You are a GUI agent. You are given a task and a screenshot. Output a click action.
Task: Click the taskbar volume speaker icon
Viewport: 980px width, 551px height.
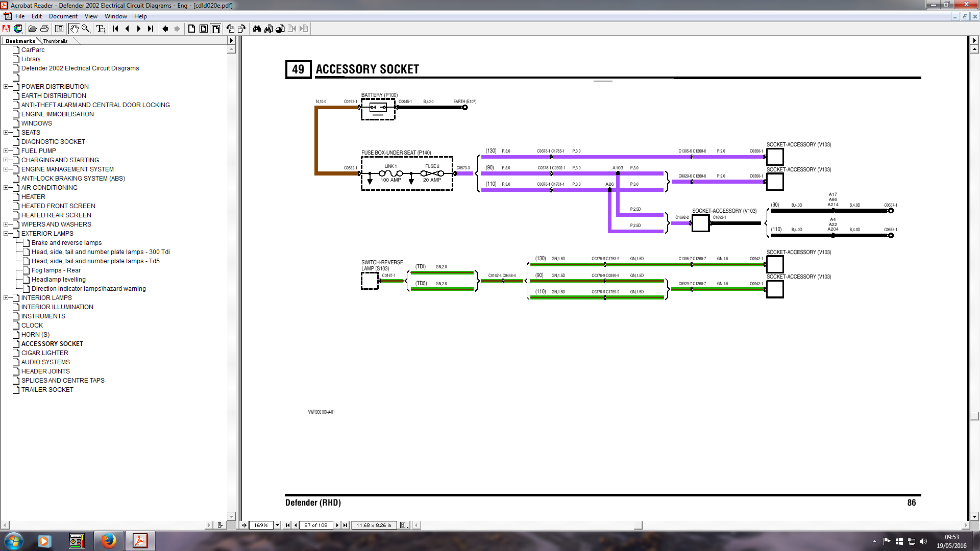tap(923, 541)
